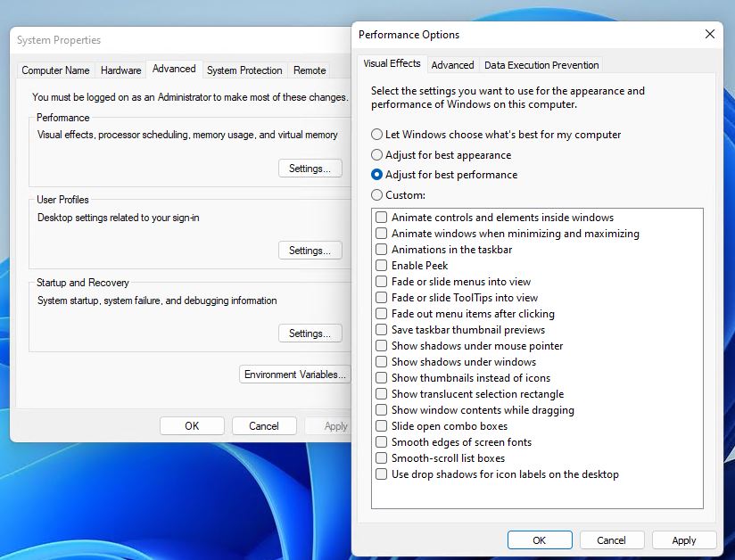735x560 pixels.
Task: Go to the Computer Name tab
Action: coord(55,70)
